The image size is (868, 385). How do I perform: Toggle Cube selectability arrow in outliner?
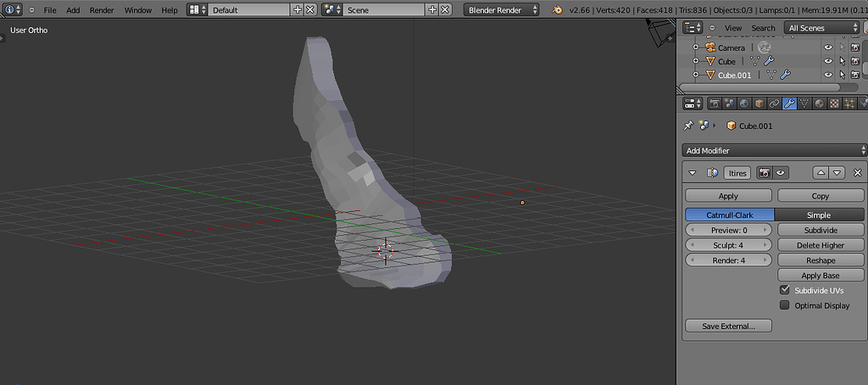843,61
